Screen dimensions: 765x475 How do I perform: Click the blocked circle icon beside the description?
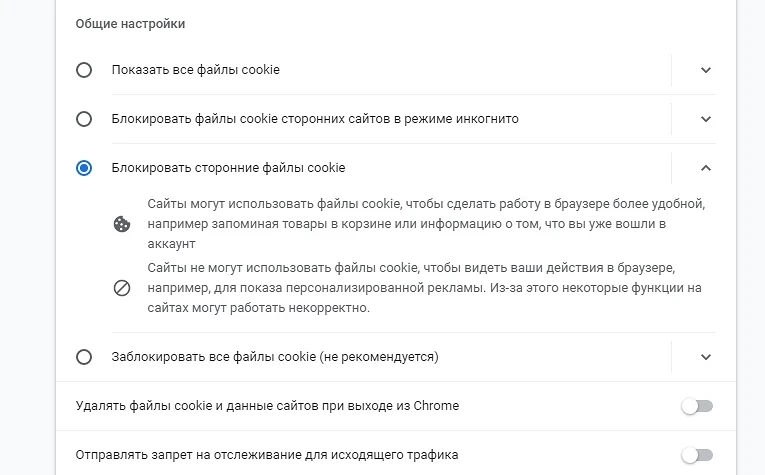point(122,289)
